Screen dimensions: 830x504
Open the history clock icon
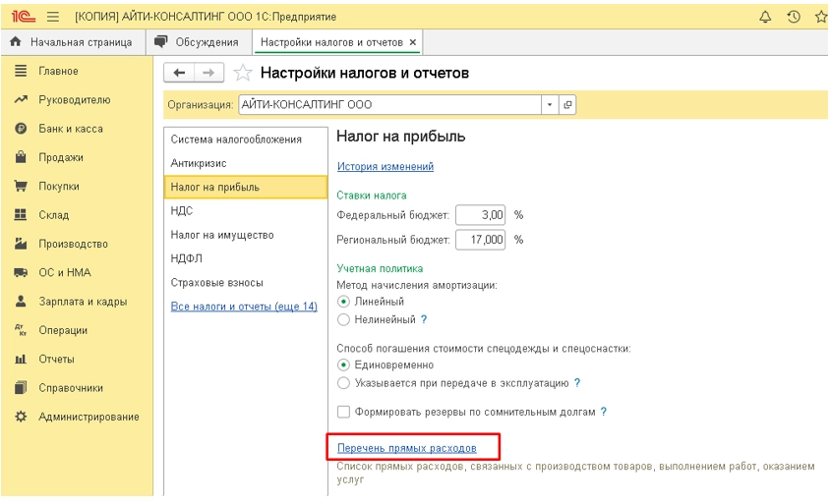793,17
